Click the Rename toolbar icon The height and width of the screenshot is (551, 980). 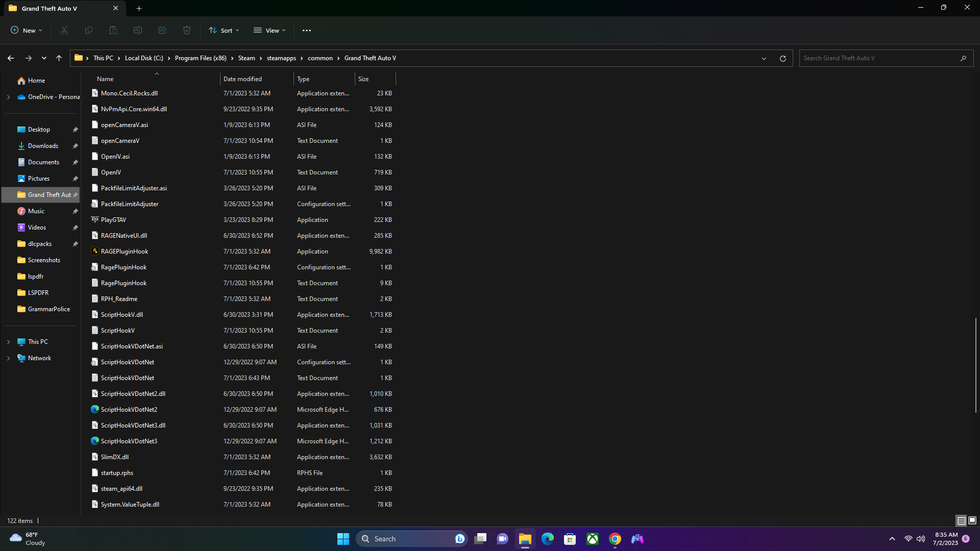tap(138, 31)
